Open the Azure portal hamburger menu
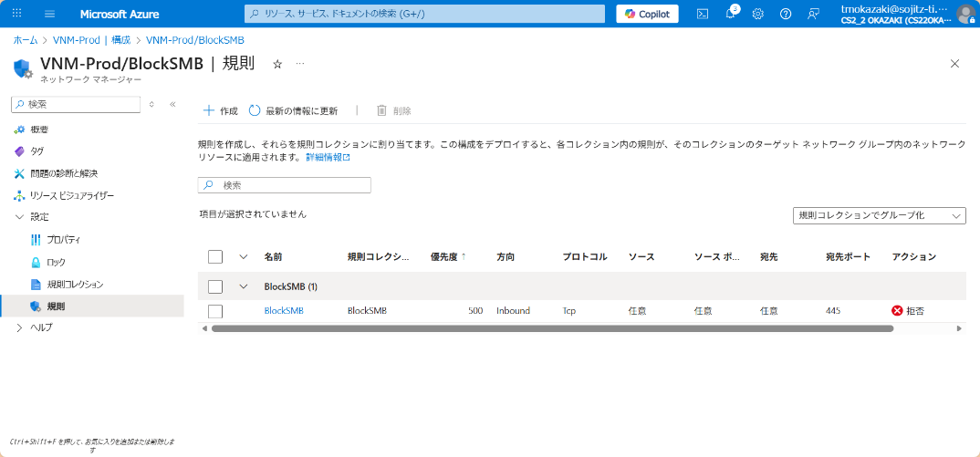The width and height of the screenshot is (980, 457). [x=49, y=14]
